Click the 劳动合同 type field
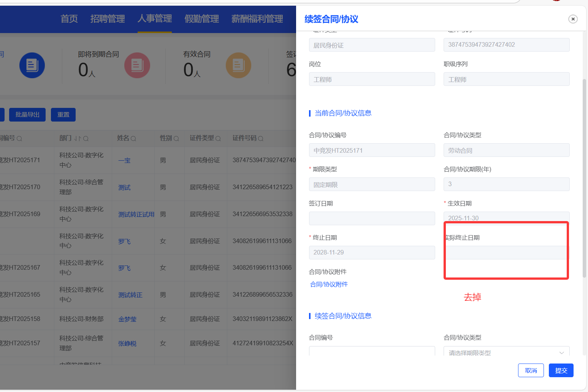 pos(507,150)
